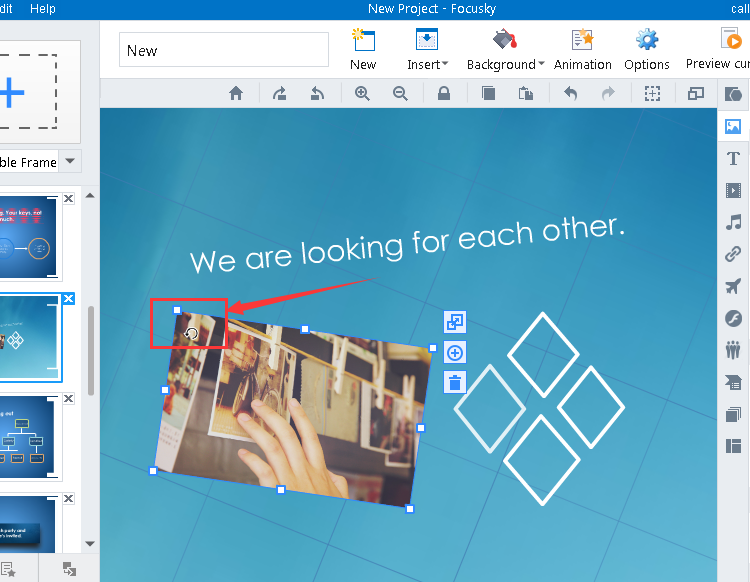The height and width of the screenshot is (582, 750).
Task: Open the Animation editor
Action: 583,50
